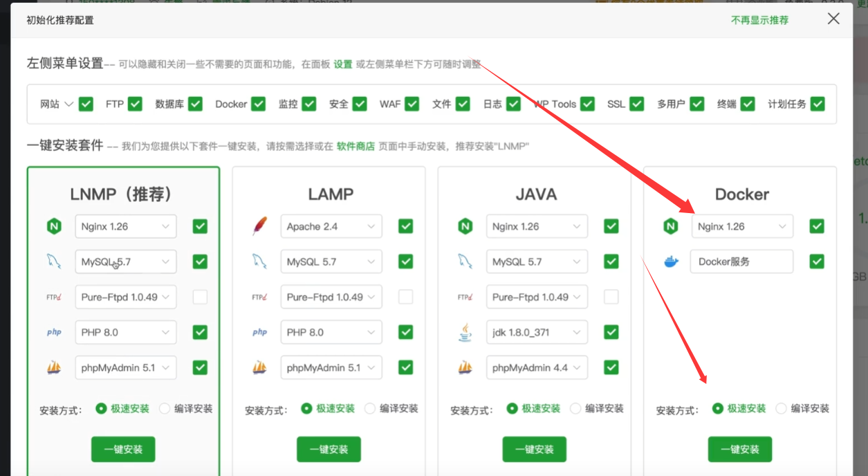Uncheck the Docker menu checkbox
868x476 pixels.
click(x=258, y=104)
